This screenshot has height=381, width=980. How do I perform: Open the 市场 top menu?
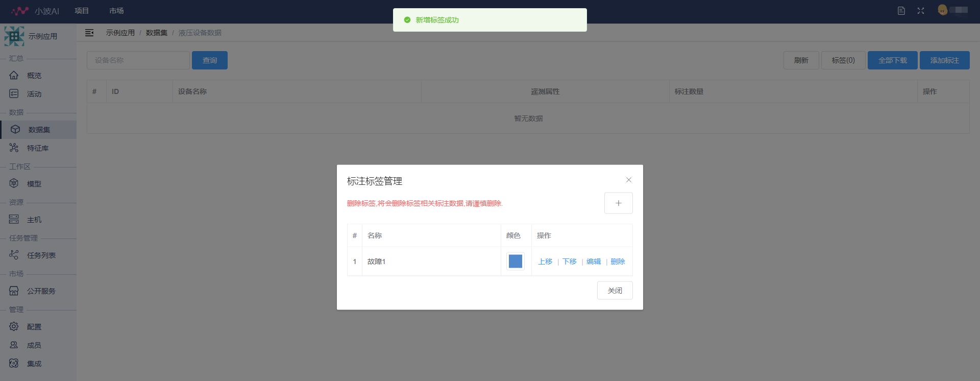coord(116,11)
